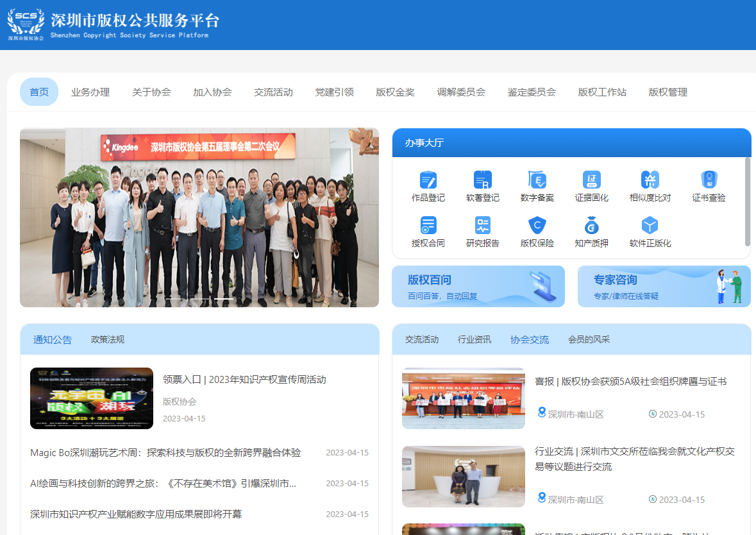Open the 调解委员会 navigation menu
This screenshot has height=535, width=756.
pos(462,92)
